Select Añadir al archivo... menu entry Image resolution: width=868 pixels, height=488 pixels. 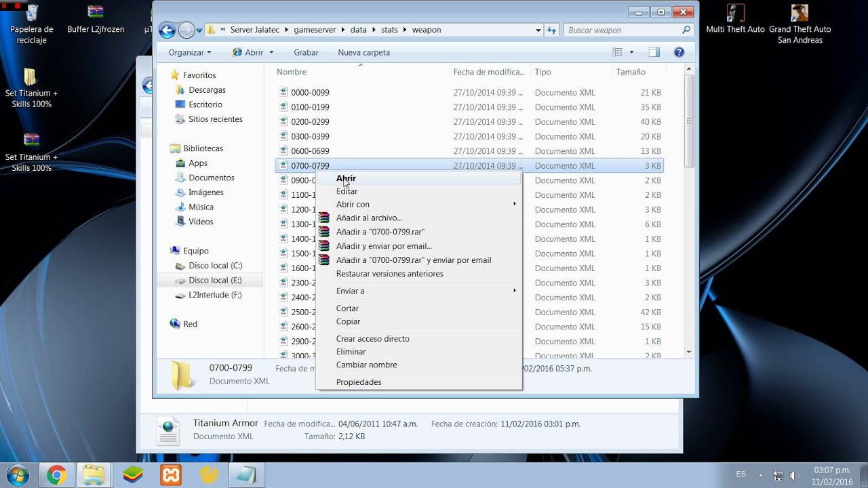pyautogui.click(x=419, y=218)
